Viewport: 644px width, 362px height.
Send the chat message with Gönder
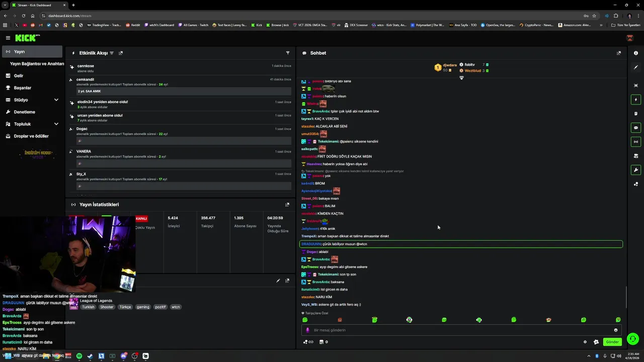[x=612, y=342]
